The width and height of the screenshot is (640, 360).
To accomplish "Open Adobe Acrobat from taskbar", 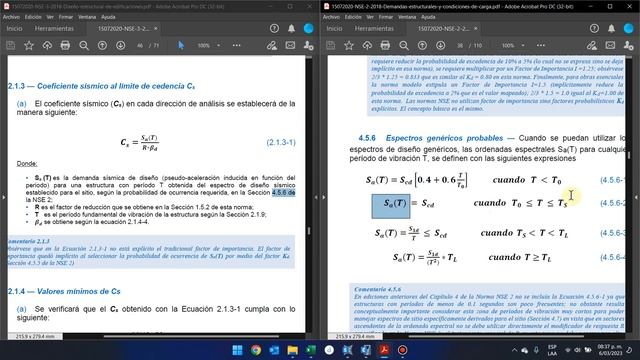I will 384,350.
